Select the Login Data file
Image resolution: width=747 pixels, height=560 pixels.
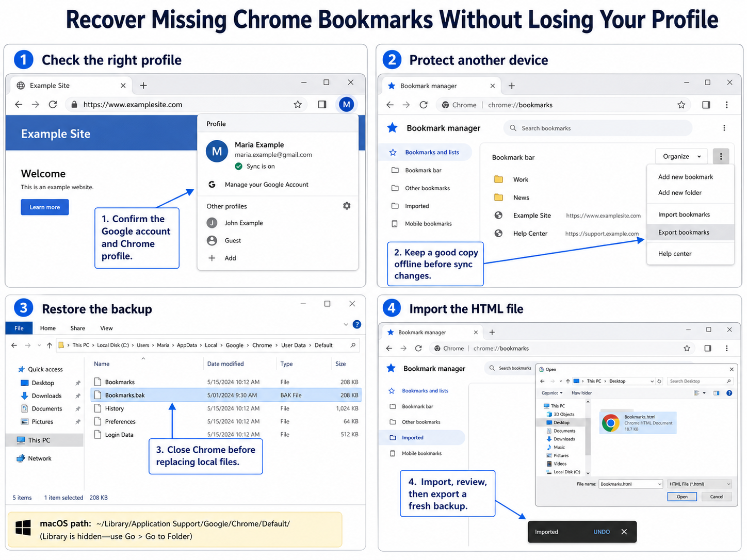pos(226,435)
